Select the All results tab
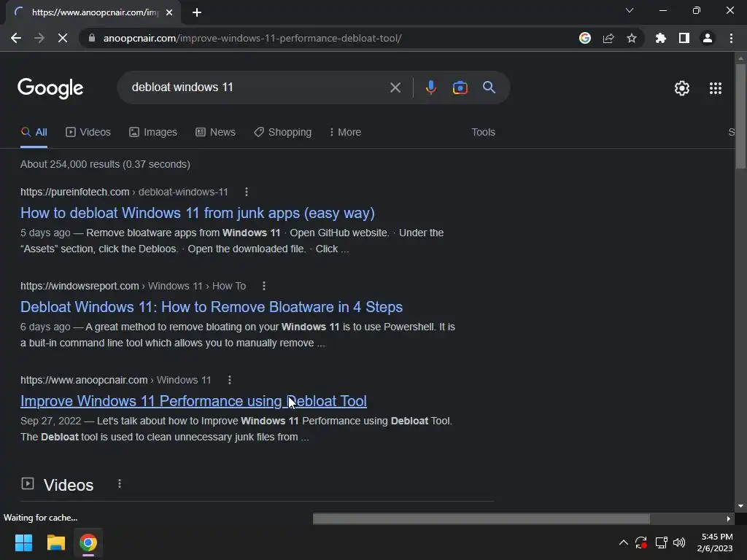Image resolution: width=747 pixels, height=560 pixels. [34, 133]
